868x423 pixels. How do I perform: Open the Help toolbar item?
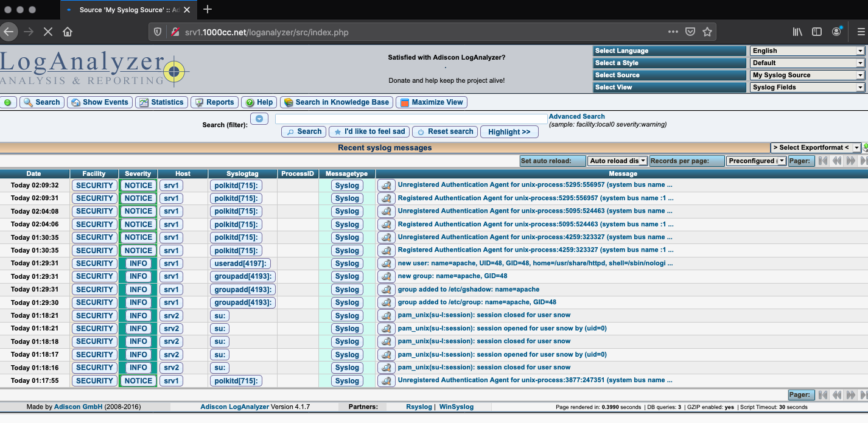coord(258,102)
